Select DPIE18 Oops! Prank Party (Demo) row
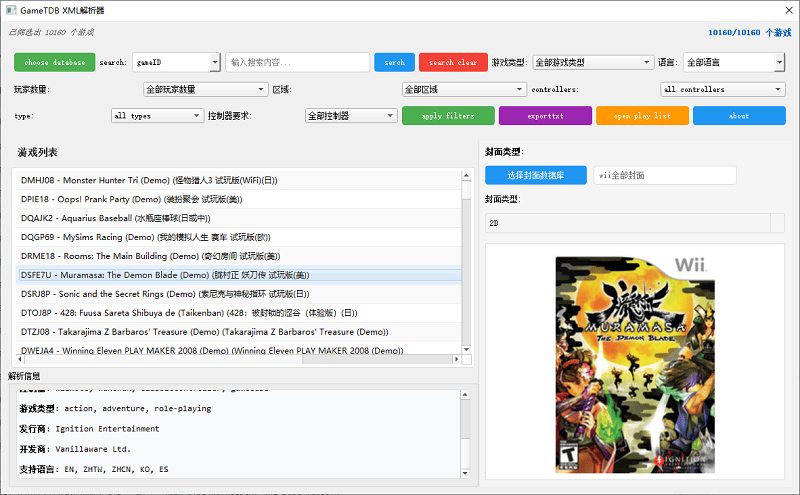 click(238, 199)
